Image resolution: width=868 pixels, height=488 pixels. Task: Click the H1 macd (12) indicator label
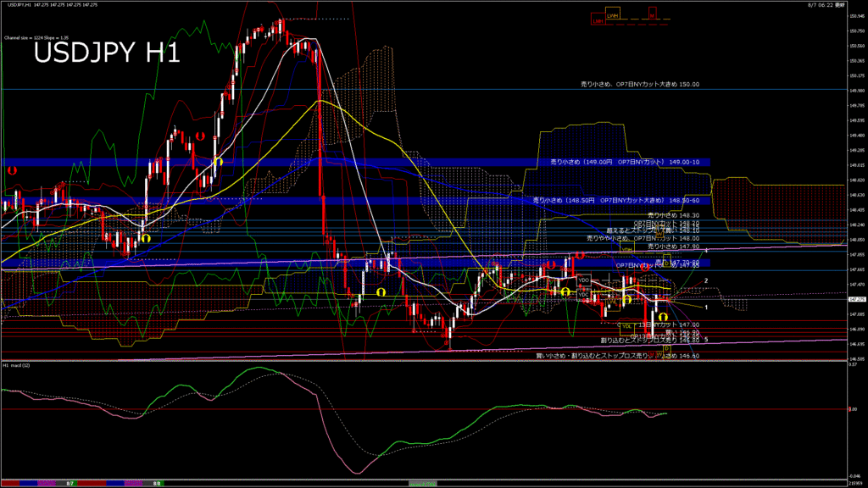click(18, 365)
